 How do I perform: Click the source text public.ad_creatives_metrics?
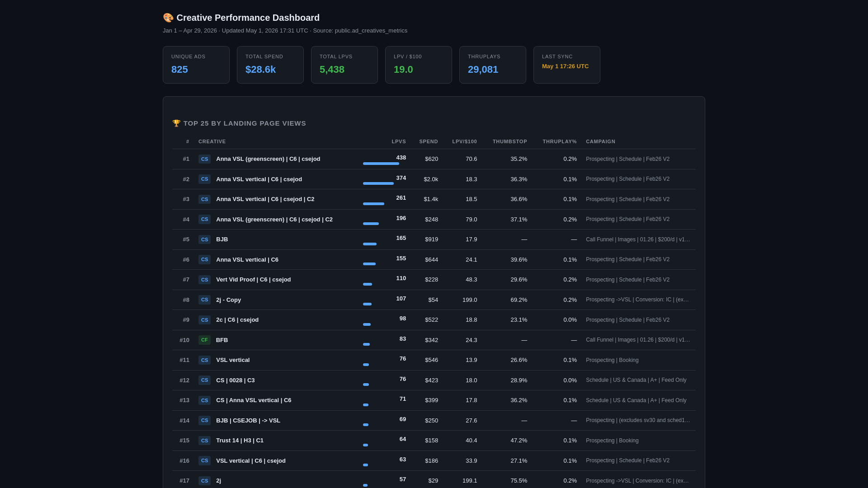tap(371, 31)
